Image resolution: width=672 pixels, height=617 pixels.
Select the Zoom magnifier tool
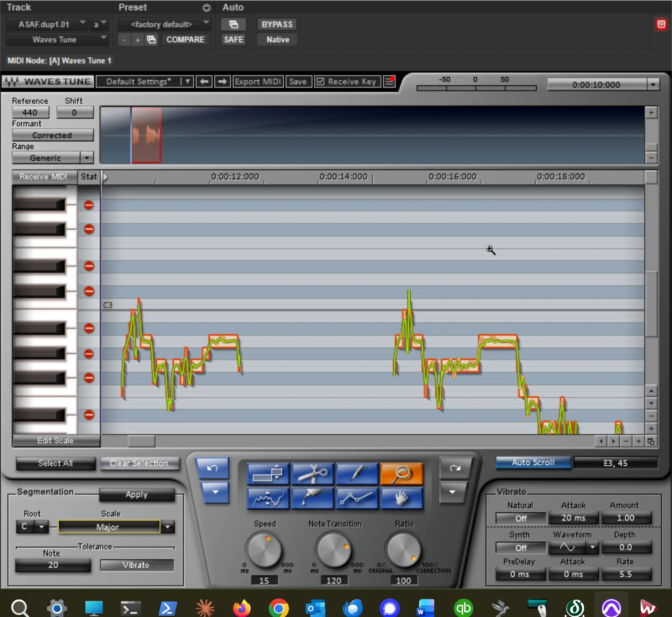click(402, 475)
